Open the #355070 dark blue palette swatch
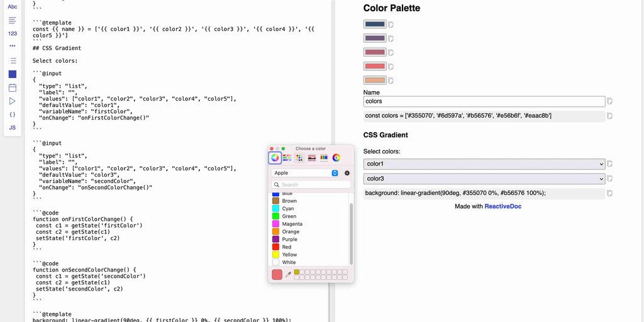This screenshot has width=644, height=322. [375, 25]
